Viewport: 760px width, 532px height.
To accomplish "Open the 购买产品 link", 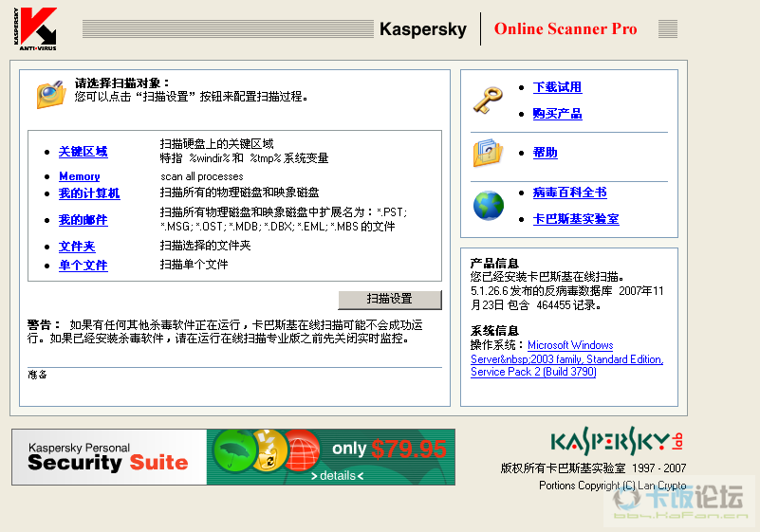I will pyautogui.click(x=557, y=114).
